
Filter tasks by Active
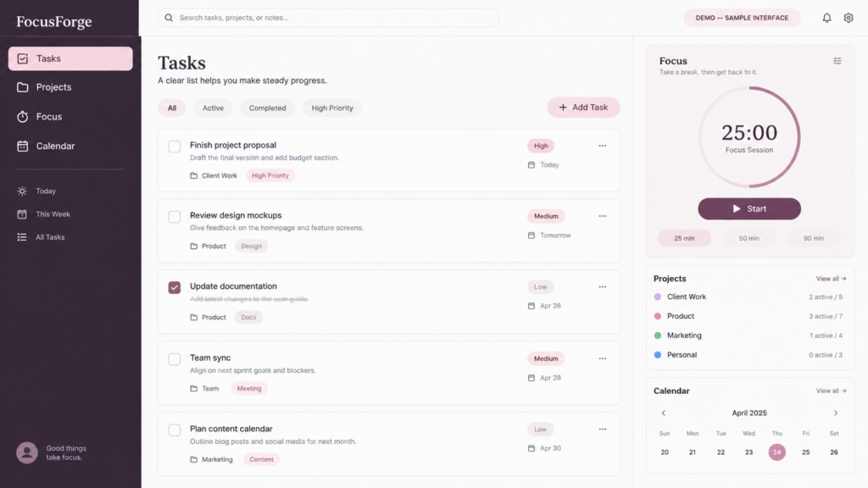coord(213,108)
